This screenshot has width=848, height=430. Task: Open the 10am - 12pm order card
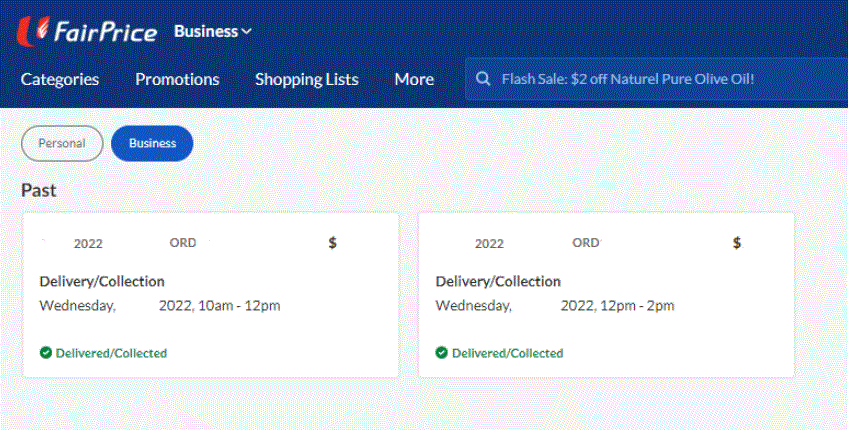[210, 305]
